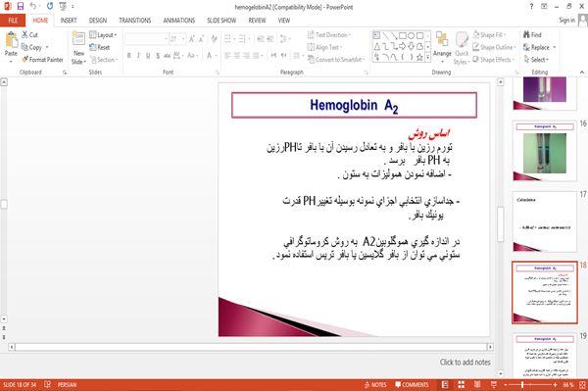Reset the slide layout
588x391 pixels.
100,47
